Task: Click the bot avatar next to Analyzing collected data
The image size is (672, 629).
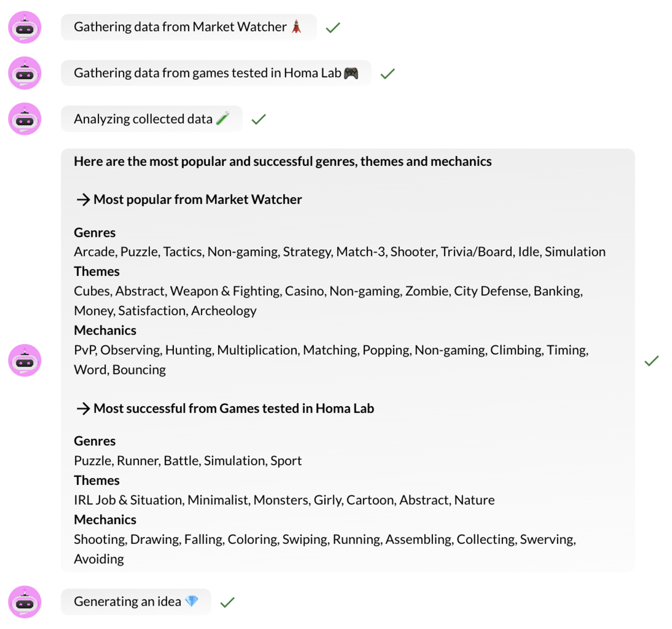Action: [25, 119]
